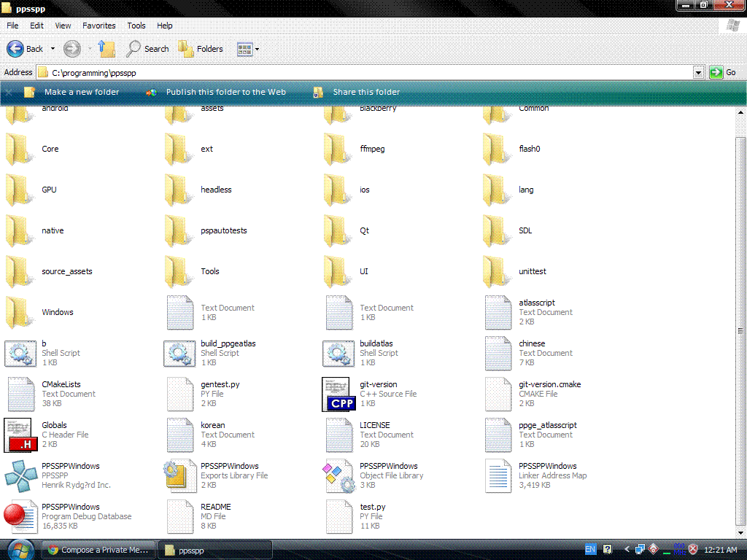
Task: Click the Go button beside address bar
Action: (723, 73)
